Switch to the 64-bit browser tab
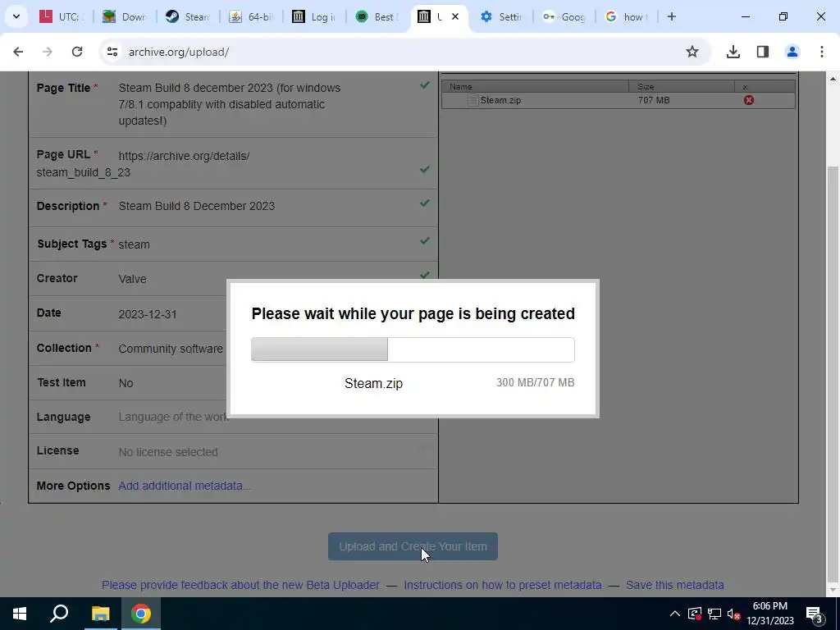Viewport: 840px width, 630px height. (251, 16)
